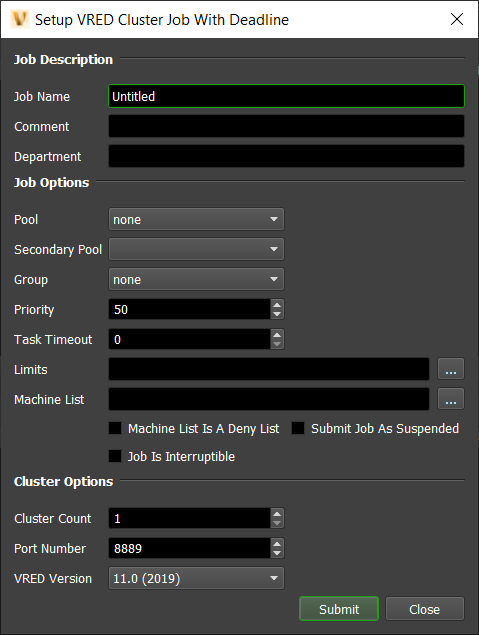The image size is (479, 635).
Task: Open the Limits browse ellipsis button
Action: [x=451, y=369]
